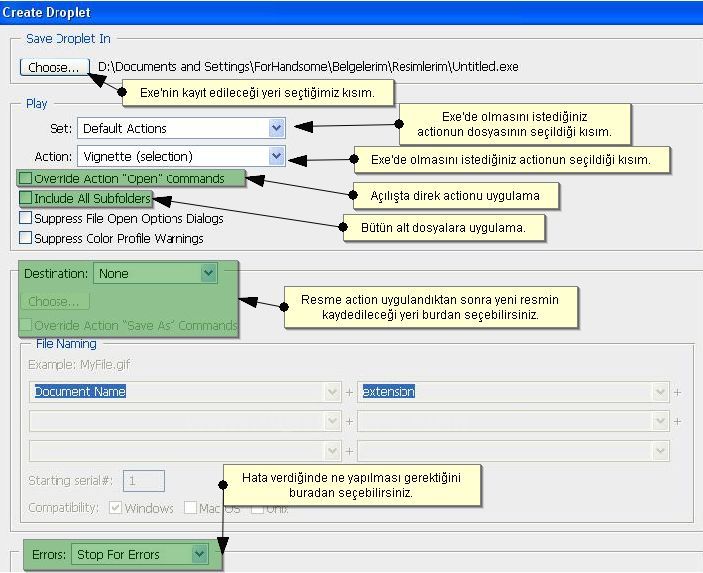
Task: Enable Override Action "Open" Commands checkbox
Action: pos(26,178)
